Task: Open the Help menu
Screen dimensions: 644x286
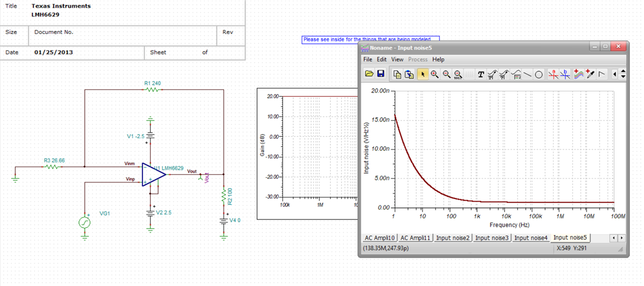Action: 438,60
